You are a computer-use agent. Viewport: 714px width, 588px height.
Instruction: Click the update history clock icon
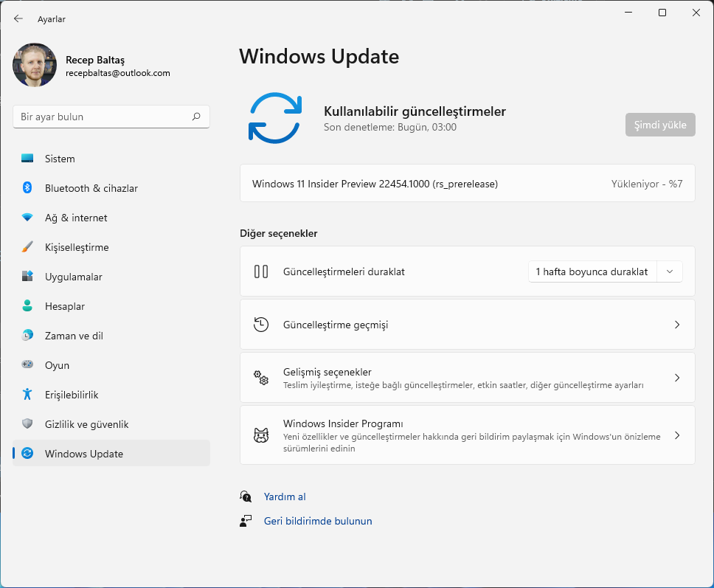261,325
